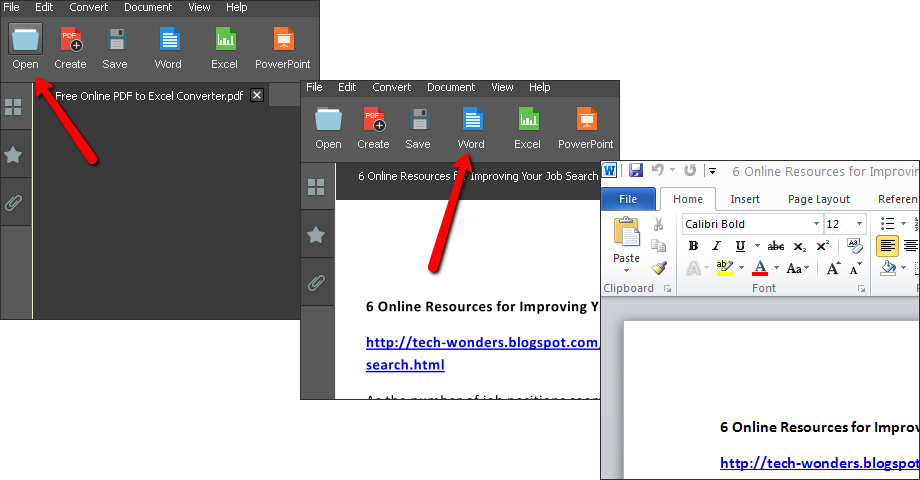The image size is (920, 480).
Task: Open the highlight color dropdown arrow
Action: 741,268
